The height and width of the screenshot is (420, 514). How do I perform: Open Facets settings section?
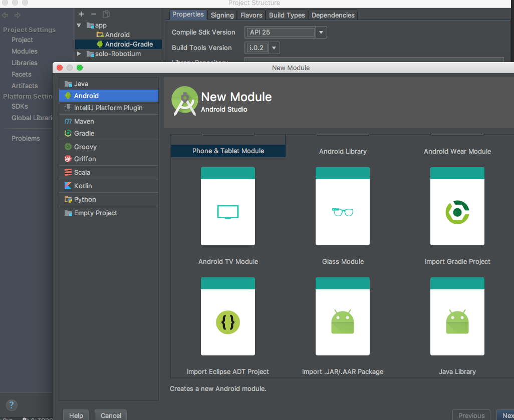pos(22,74)
